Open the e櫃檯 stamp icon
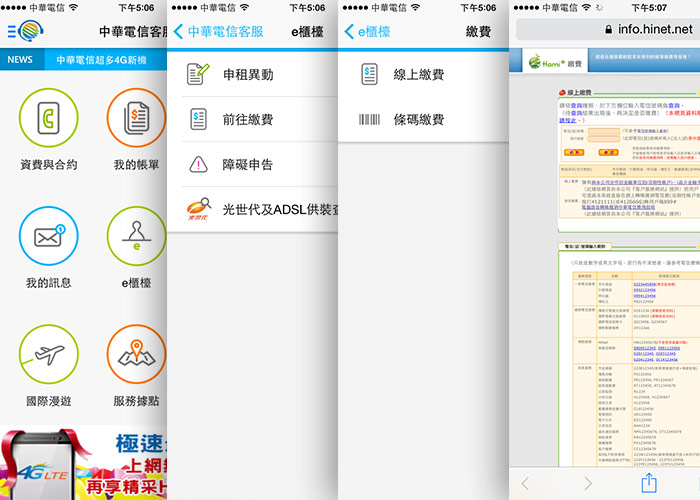 coord(136,236)
